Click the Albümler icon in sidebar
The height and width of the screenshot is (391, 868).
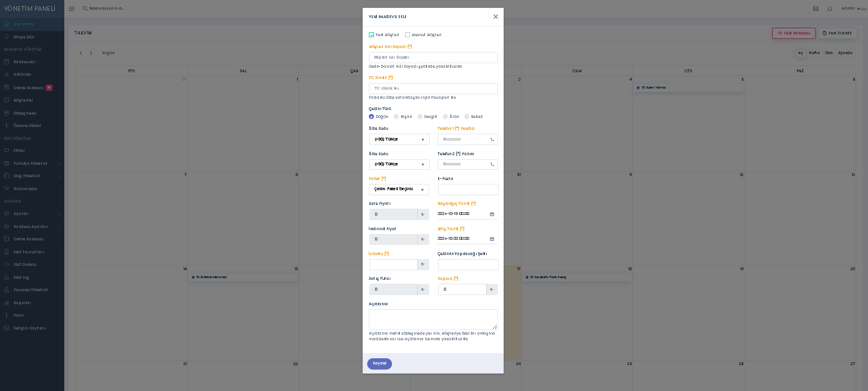point(6,74)
